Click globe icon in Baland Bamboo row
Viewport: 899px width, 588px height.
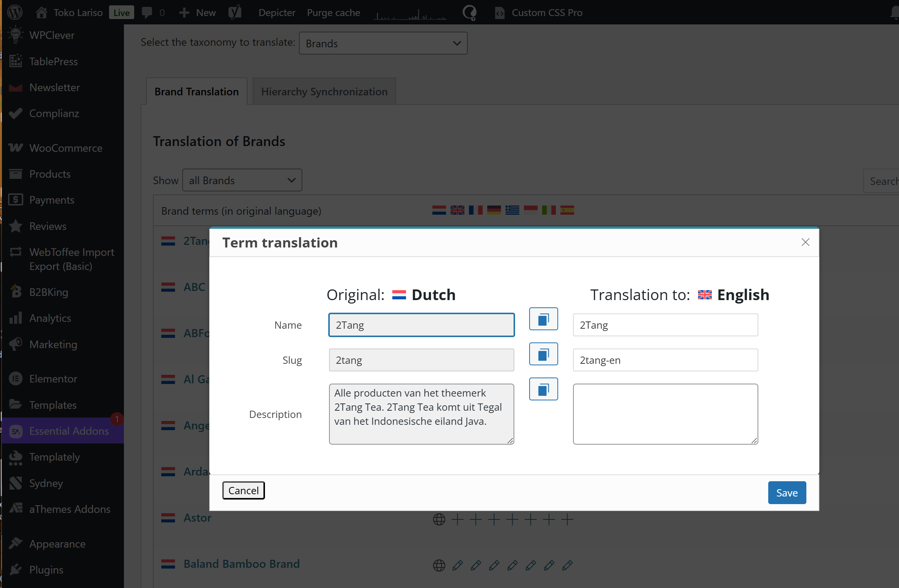(x=439, y=565)
